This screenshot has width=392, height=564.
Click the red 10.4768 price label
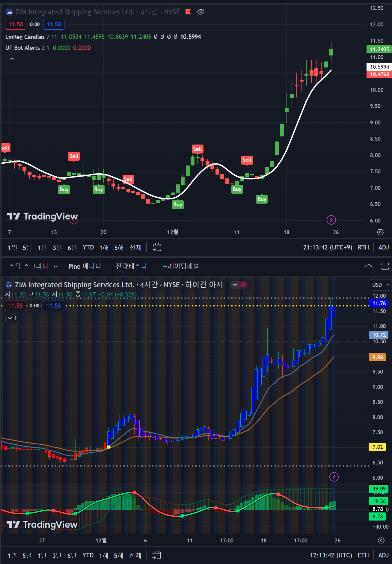[x=379, y=74]
